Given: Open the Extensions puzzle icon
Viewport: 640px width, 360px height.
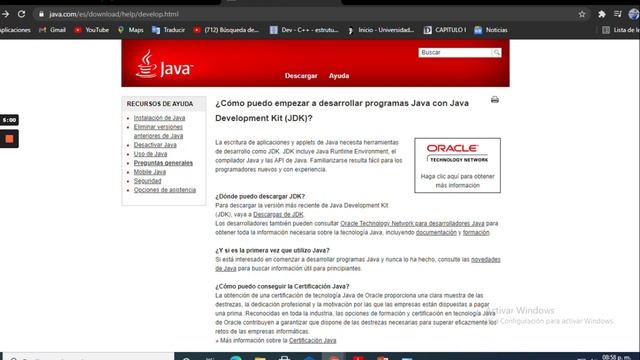Looking at the screenshot, I should tap(602, 14).
